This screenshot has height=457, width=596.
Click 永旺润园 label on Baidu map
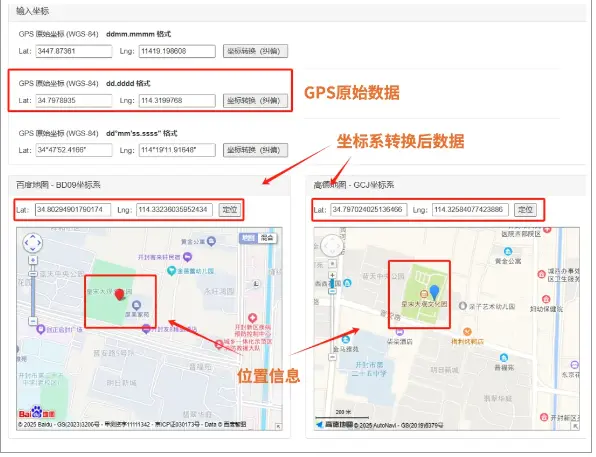pos(219,292)
